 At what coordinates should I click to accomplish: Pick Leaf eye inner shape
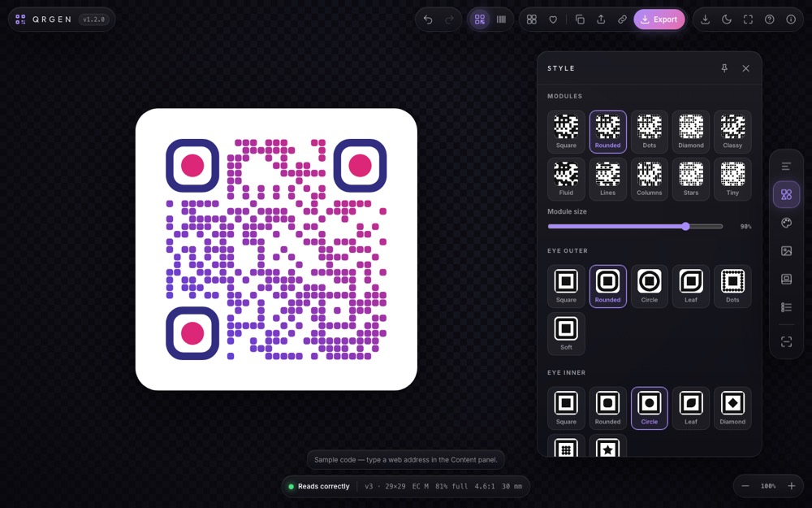click(691, 408)
